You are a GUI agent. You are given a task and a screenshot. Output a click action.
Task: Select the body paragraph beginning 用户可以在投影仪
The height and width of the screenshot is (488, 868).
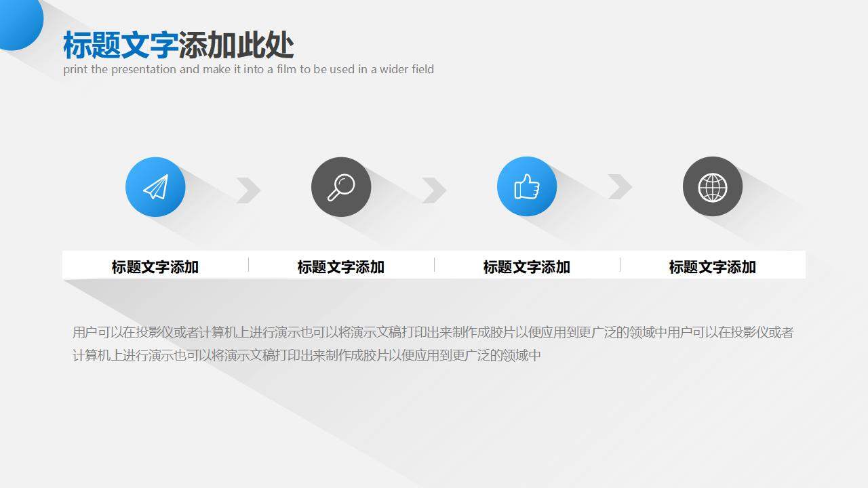coord(433,344)
